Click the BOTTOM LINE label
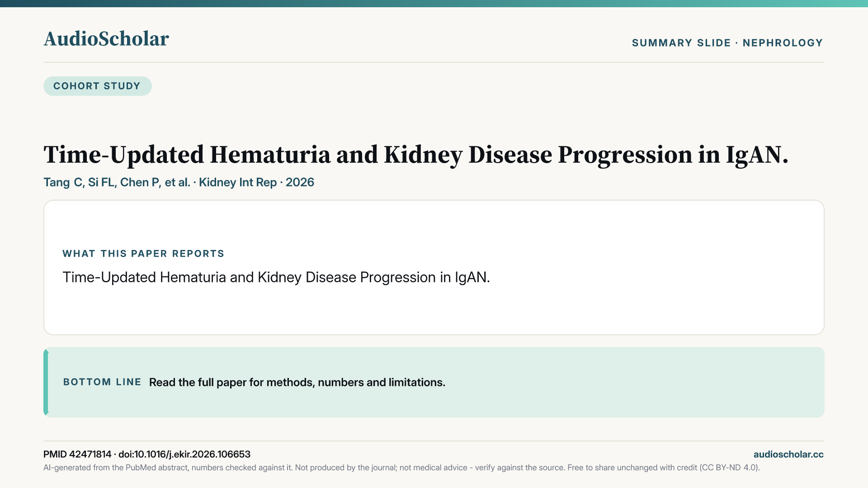Screen dimensions: 868x488 (102, 382)
